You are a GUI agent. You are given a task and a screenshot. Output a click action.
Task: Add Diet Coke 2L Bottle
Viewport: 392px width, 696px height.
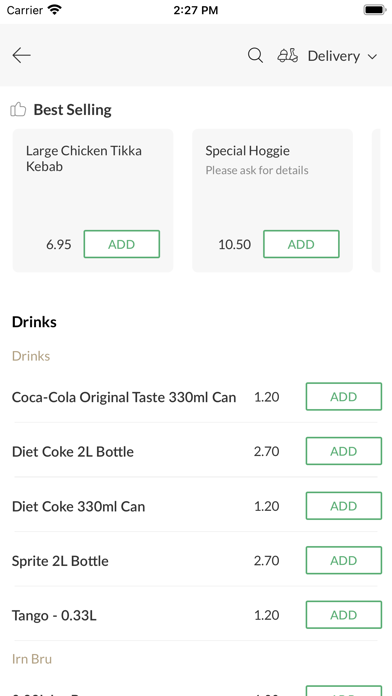click(x=344, y=451)
